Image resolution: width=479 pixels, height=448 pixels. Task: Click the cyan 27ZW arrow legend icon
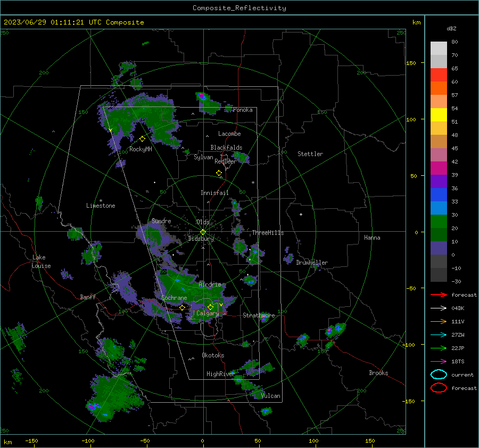point(439,335)
